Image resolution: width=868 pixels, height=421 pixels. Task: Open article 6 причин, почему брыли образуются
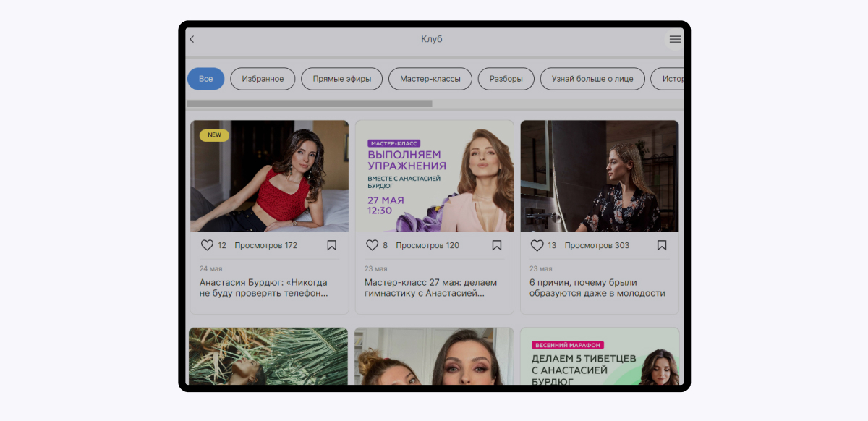[x=597, y=288]
